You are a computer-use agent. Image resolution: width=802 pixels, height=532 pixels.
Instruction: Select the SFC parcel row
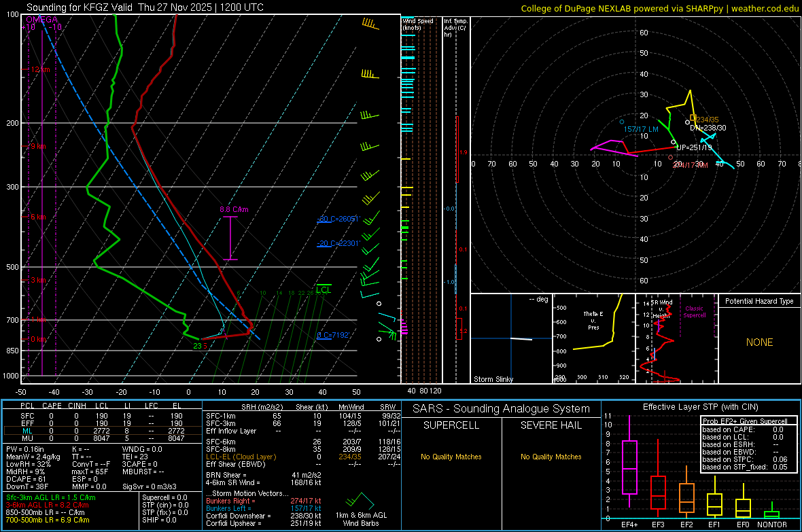(103, 416)
